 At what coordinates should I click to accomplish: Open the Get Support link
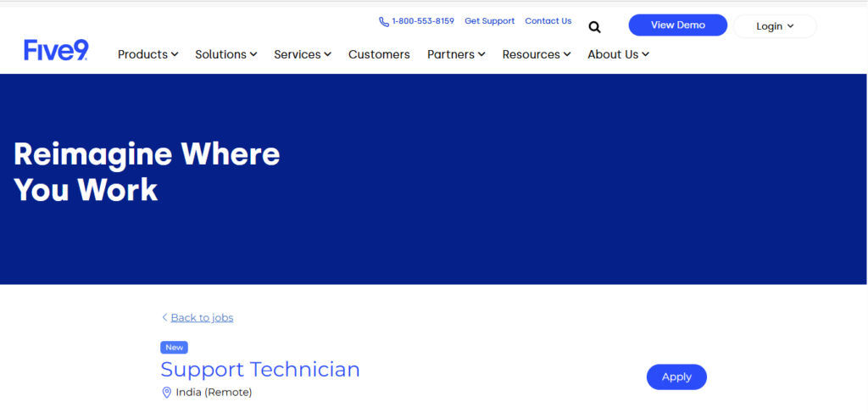[x=489, y=21]
